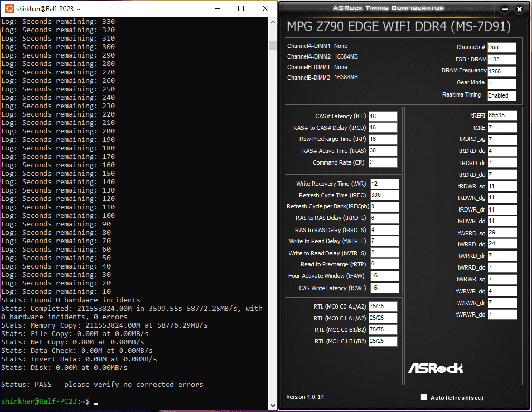The image size is (532, 412).
Task: Click the Row Precharge Time (tRP) field
Action: [383, 139]
